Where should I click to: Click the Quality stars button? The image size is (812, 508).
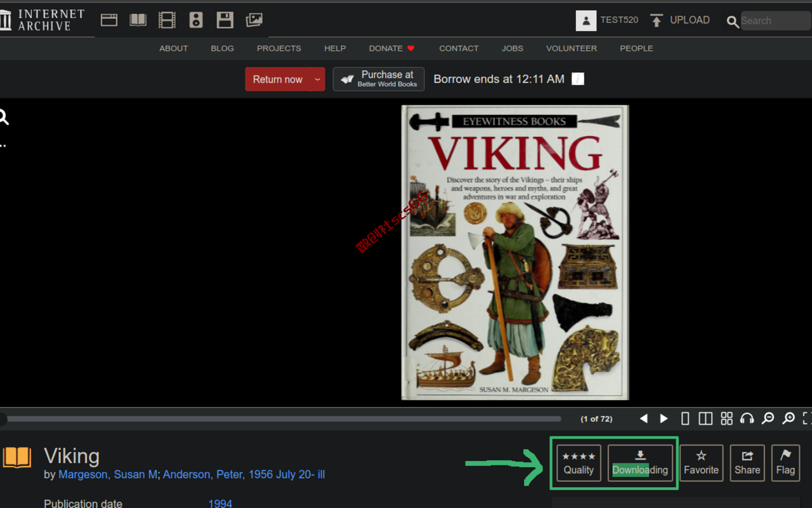coord(579,464)
